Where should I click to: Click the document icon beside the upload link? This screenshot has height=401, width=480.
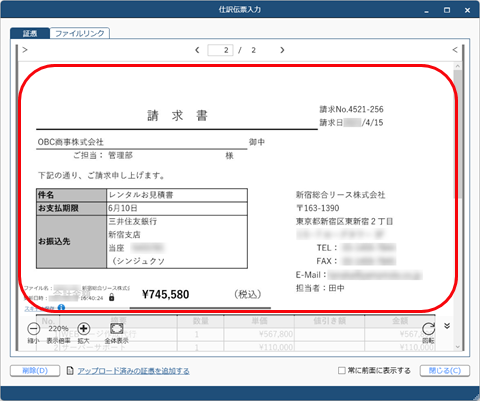pos(70,370)
